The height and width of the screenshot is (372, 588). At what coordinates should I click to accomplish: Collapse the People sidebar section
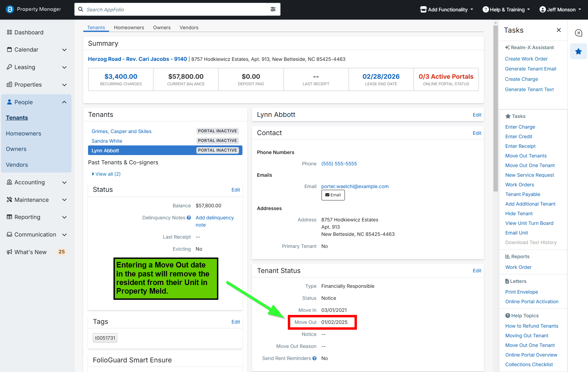[64, 102]
